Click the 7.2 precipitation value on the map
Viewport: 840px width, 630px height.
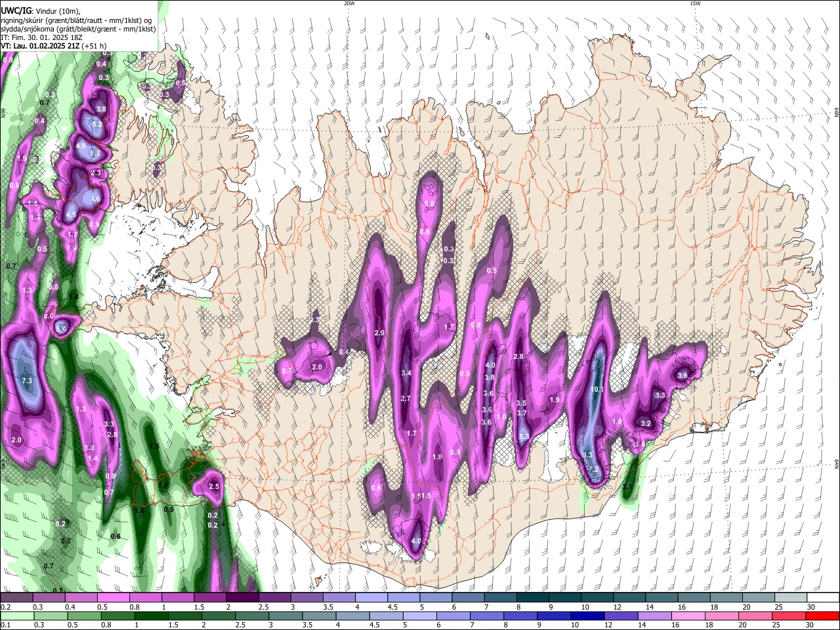[x=593, y=469]
